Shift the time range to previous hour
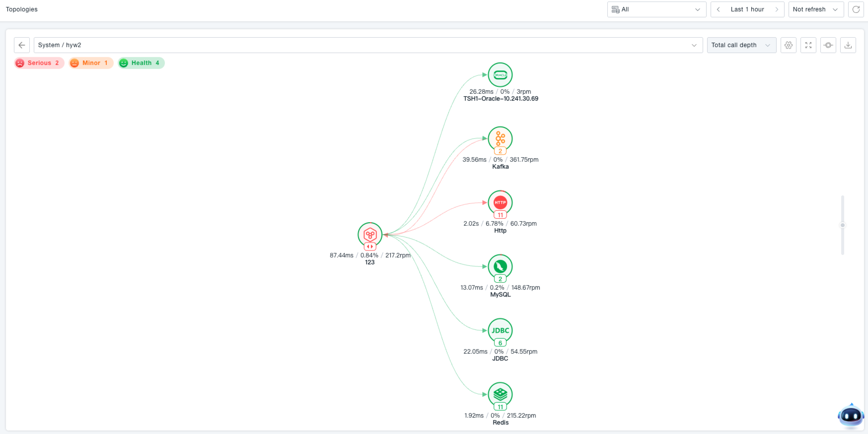Image resolution: width=868 pixels, height=434 pixels. point(719,9)
